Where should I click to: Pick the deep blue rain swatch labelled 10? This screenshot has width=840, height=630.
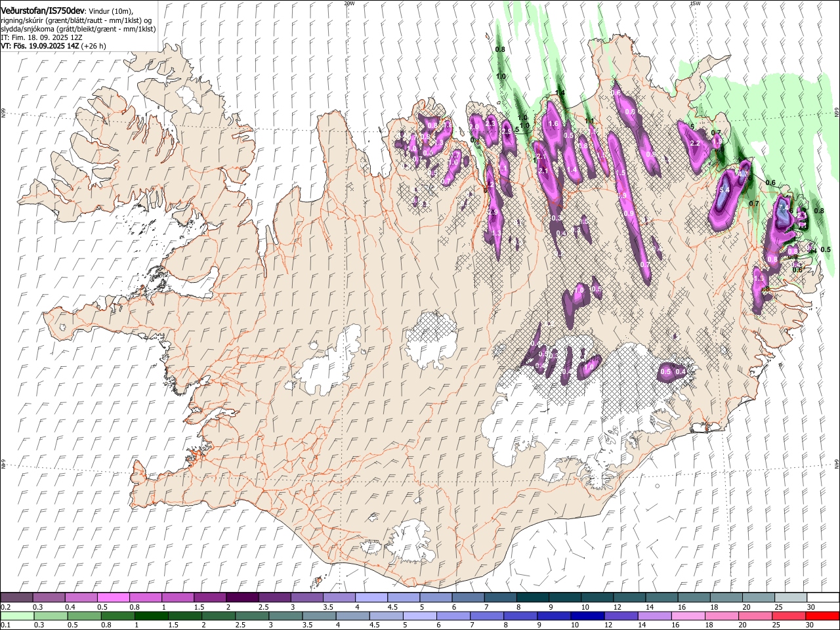pos(587,616)
